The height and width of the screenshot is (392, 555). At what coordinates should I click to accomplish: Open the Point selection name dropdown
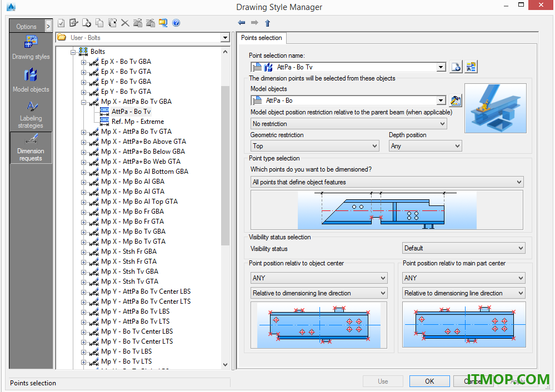pos(441,67)
